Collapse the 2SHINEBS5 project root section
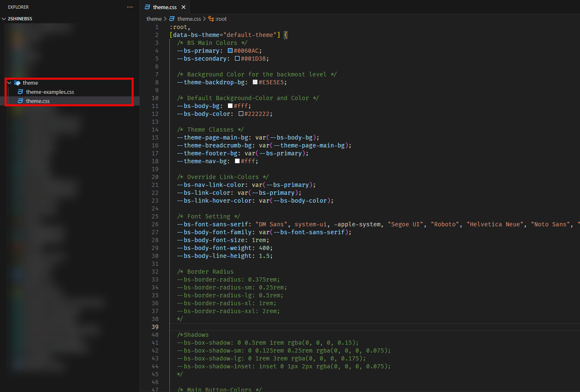This screenshot has height=392, width=580. tap(4, 19)
